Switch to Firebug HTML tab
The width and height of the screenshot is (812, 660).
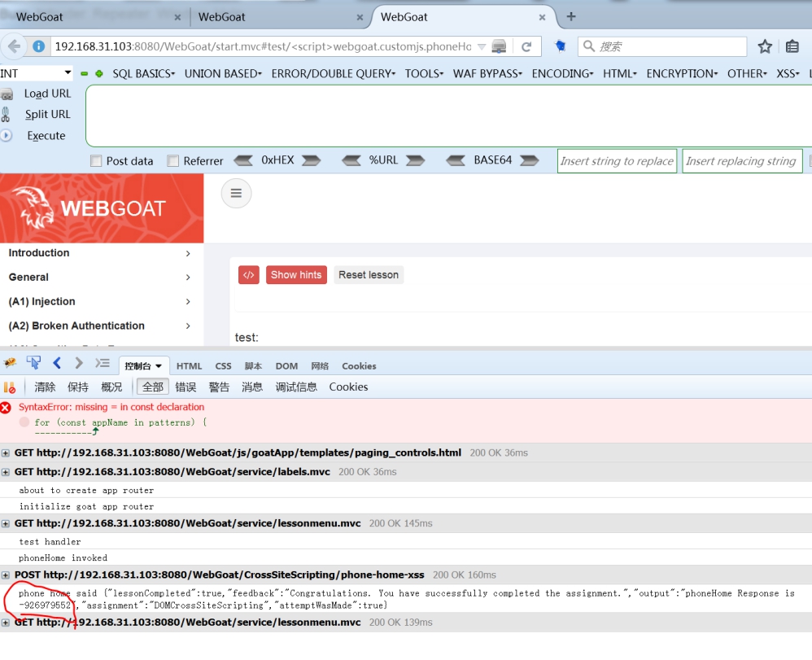pyautogui.click(x=189, y=366)
